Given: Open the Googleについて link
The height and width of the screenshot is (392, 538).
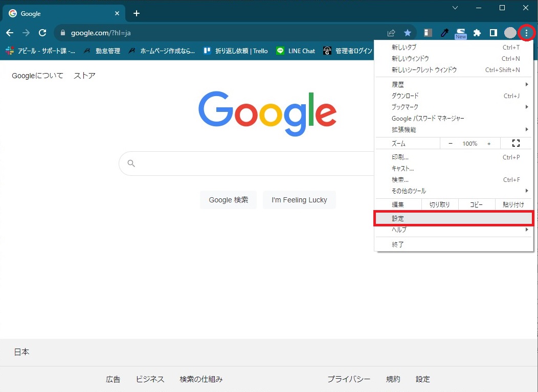Looking at the screenshot, I should [37, 76].
